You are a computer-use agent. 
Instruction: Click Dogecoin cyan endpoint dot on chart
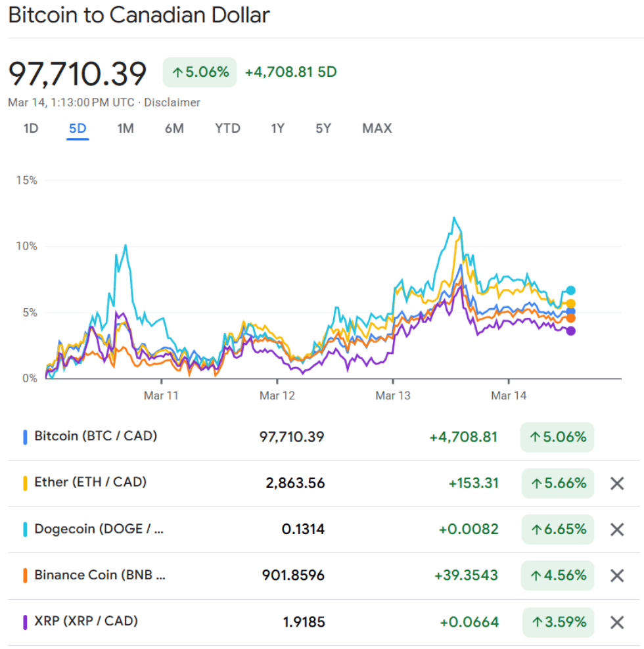570,290
